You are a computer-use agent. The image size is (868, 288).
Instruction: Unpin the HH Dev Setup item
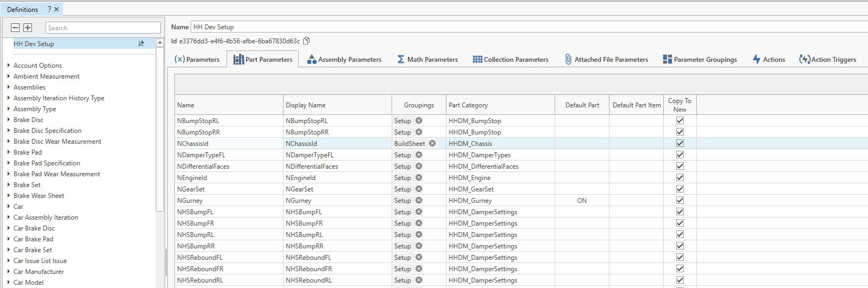pyautogui.click(x=141, y=43)
